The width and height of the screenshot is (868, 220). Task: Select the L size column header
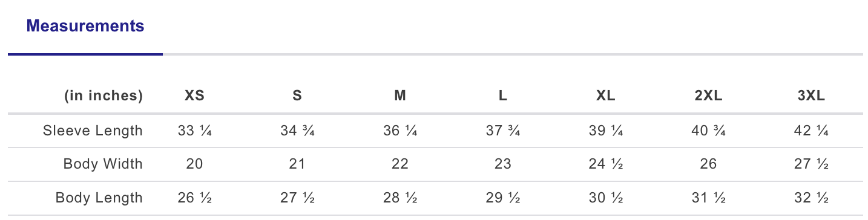[x=503, y=96]
